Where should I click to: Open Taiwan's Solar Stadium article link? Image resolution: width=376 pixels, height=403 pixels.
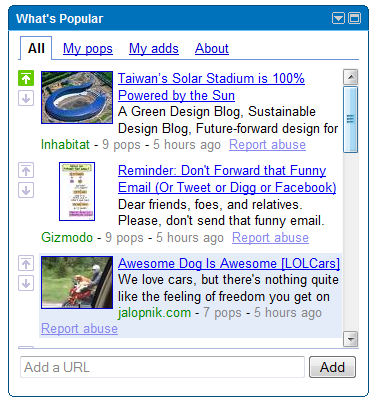[211, 87]
